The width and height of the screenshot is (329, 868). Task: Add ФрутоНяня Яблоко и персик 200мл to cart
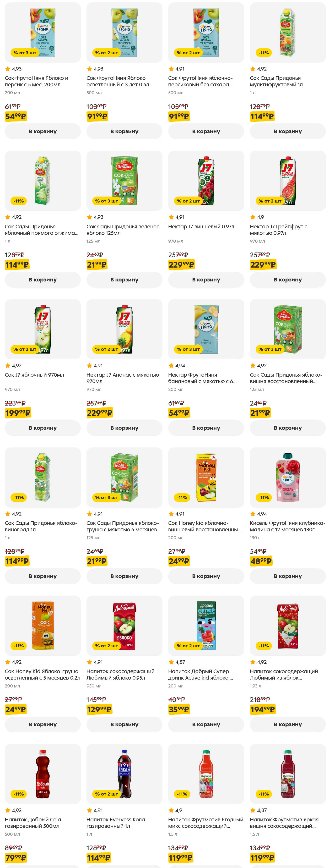coord(43,132)
